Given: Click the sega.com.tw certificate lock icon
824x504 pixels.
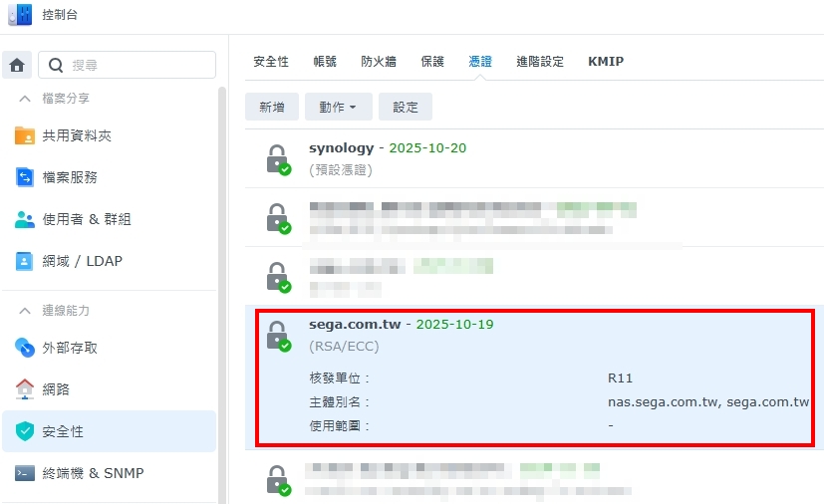Looking at the screenshot, I should click(279, 337).
